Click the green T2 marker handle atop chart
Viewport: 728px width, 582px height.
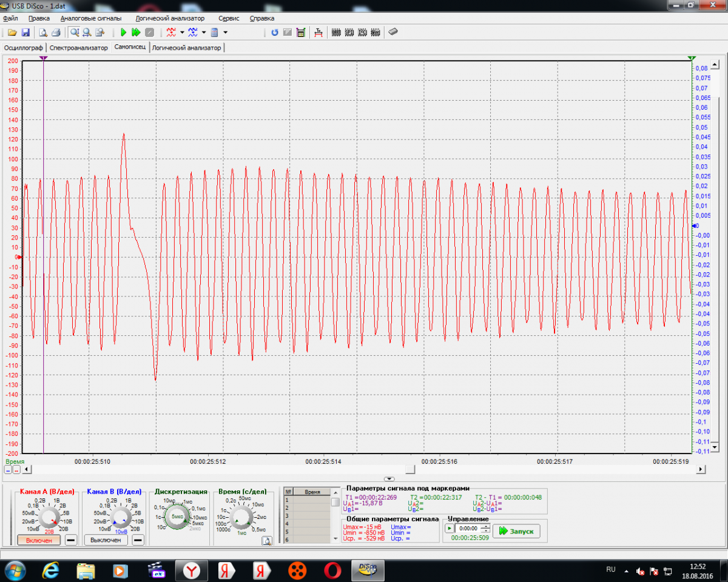coord(692,58)
